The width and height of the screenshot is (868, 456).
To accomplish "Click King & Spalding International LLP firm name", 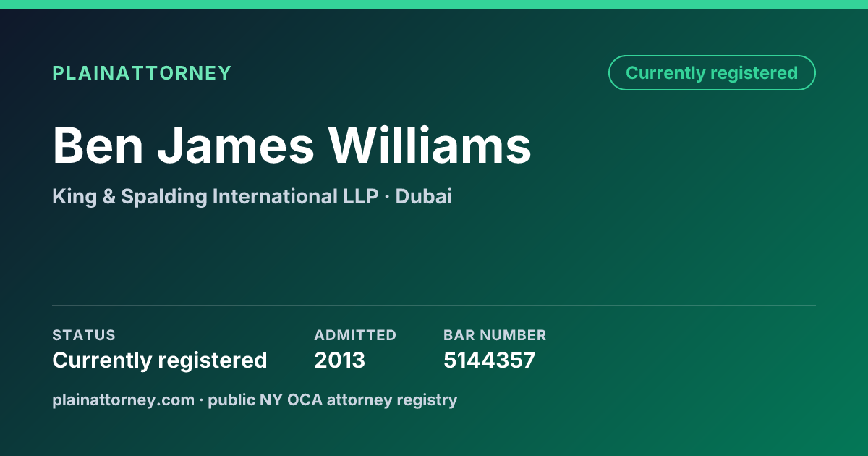I will coord(215,197).
